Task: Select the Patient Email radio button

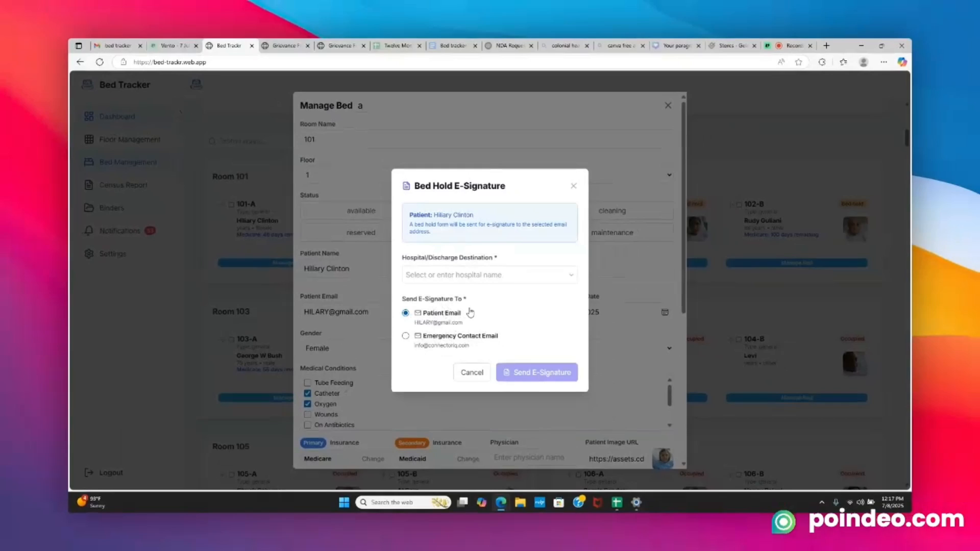Action: point(405,313)
